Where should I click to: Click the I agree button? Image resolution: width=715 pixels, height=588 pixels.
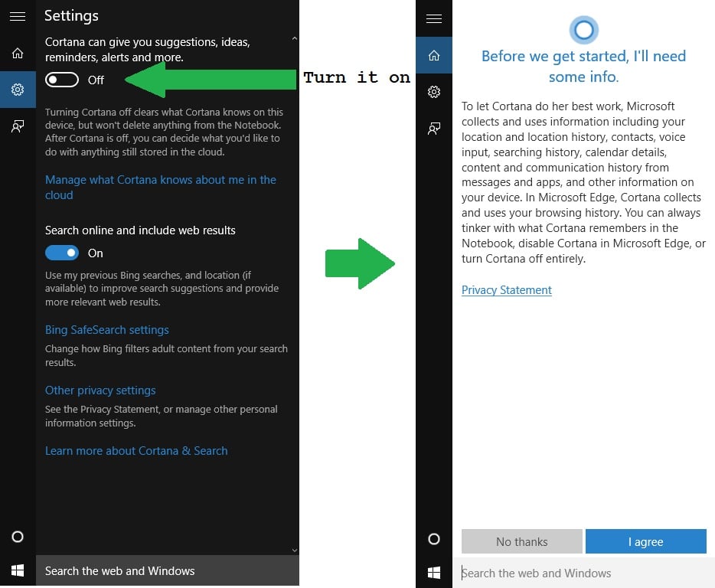(645, 541)
